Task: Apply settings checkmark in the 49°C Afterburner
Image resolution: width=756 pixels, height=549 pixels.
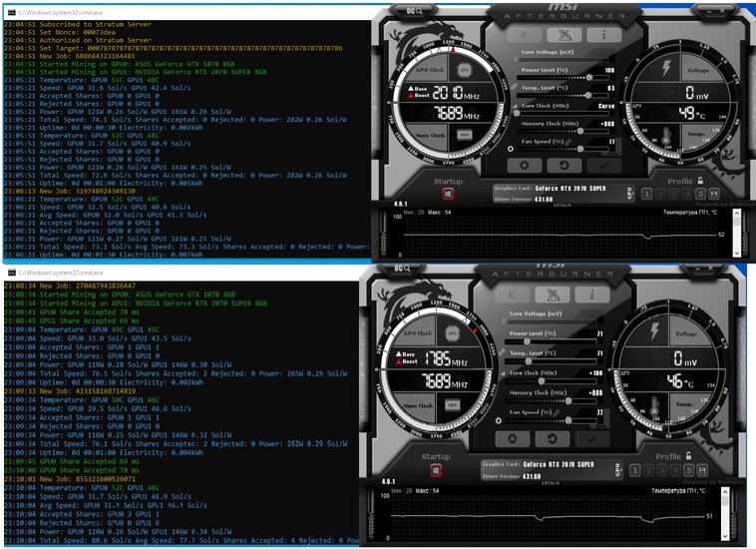Action: (603, 166)
